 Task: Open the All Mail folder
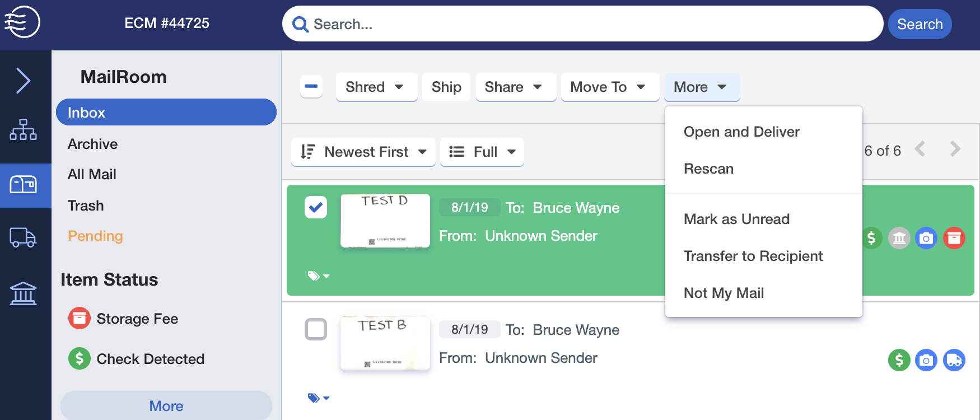pyautogui.click(x=92, y=174)
